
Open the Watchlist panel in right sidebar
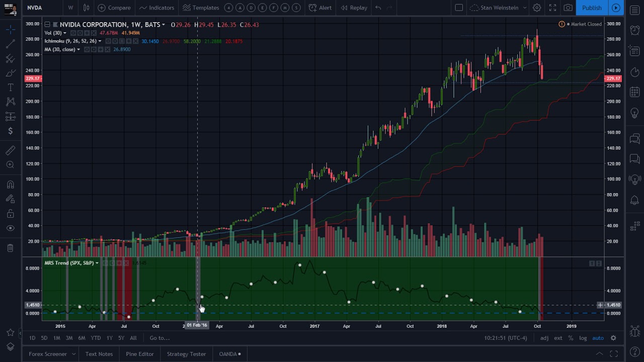pos(635,10)
